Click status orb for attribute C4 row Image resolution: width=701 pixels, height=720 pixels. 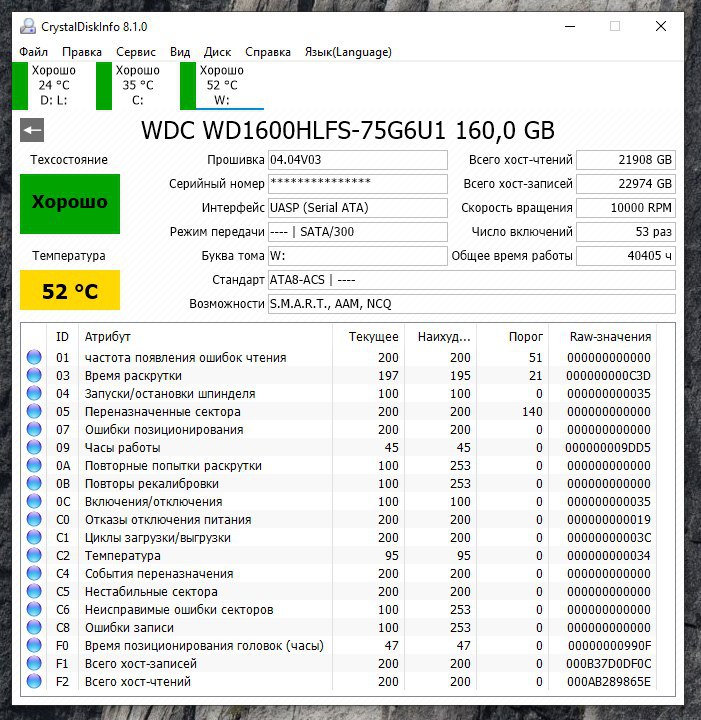coord(34,573)
